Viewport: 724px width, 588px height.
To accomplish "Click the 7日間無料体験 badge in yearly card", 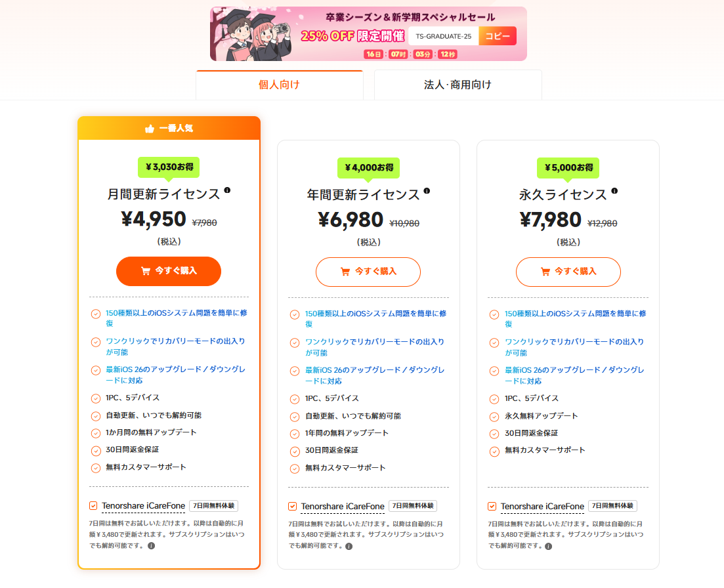I will [x=413, y=506].
